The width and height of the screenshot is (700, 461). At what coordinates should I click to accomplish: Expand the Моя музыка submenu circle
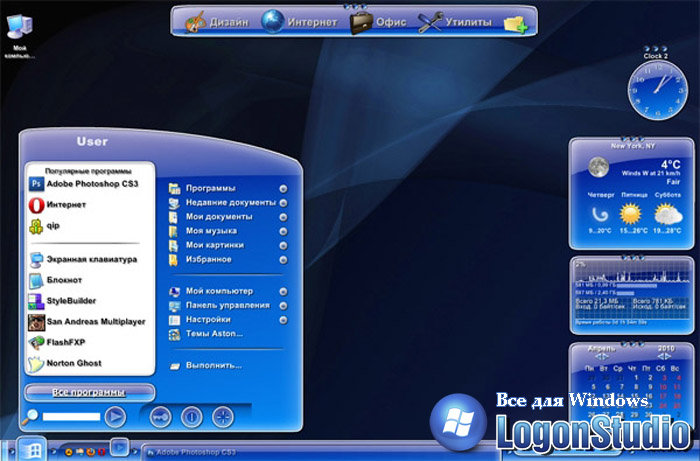[x=283, y=232]
